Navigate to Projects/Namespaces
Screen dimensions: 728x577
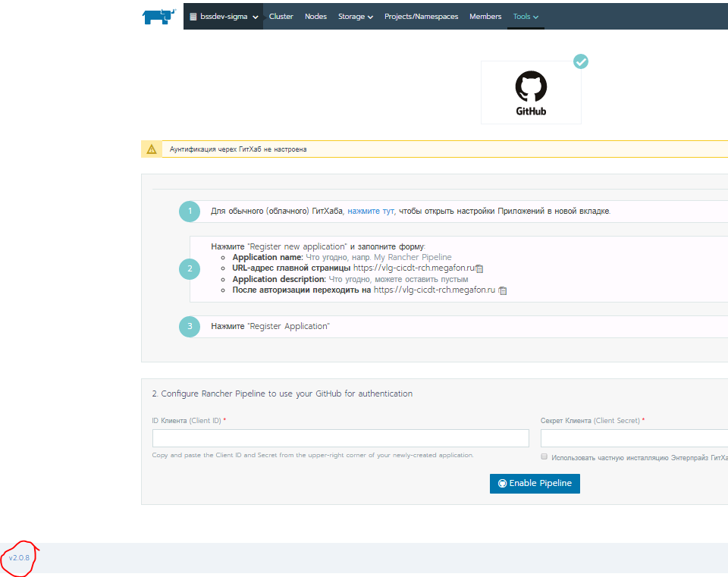pos(421,16)
